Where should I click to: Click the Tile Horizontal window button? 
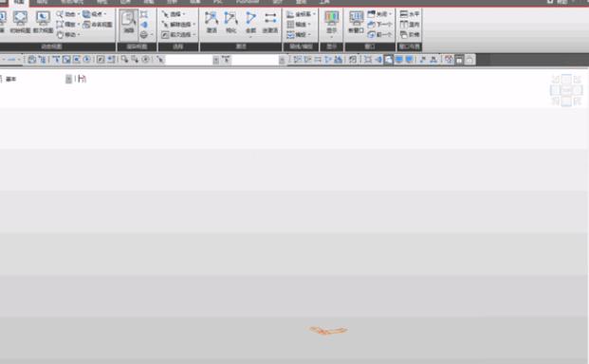[x=410, y=14]
